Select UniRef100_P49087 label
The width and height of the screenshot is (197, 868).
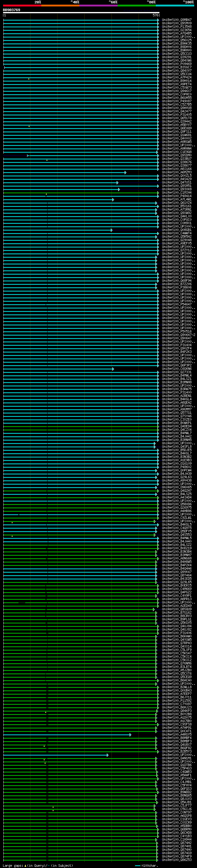tap(177, 101)
